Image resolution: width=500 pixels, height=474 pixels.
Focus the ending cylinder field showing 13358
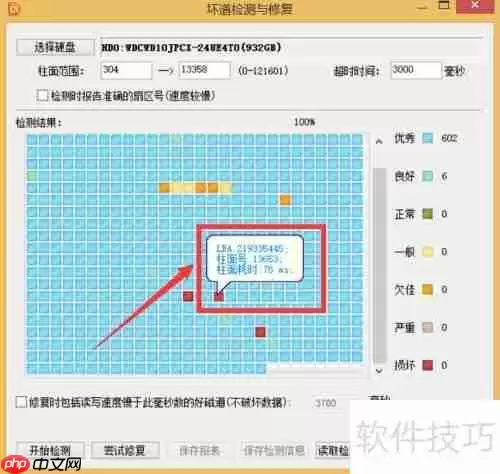coord(204,70)
